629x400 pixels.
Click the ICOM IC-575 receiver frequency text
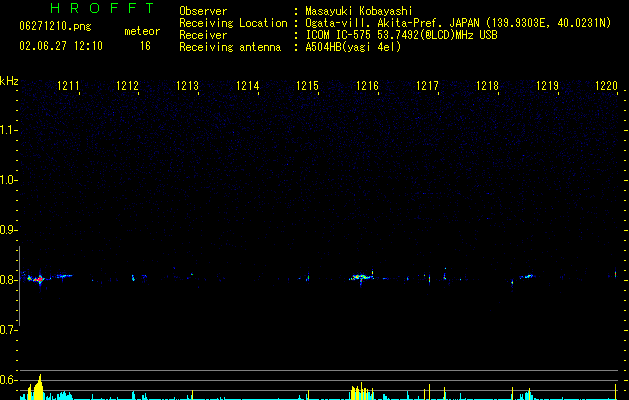(401, 35)
